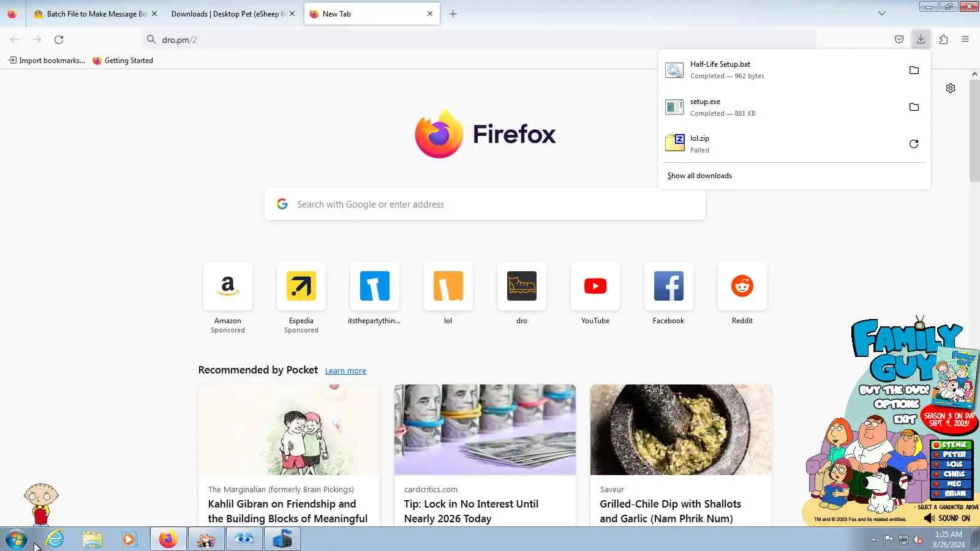Close the New Tab tab
Image resolution: width=980 pixels, height=551 pixels.
tap(430, 13)
